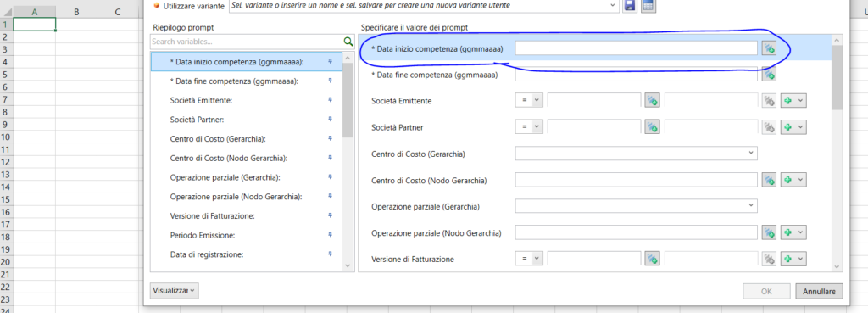Open value help for Centro di Costo (Nodo Gerarchia)
This screenshot has height=313, width=868.
768,180
